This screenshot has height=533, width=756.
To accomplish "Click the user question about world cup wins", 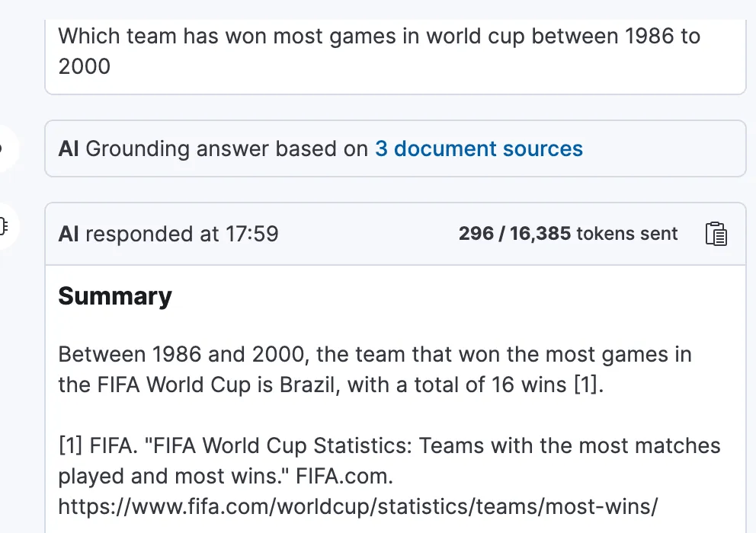I will [379, 36].
